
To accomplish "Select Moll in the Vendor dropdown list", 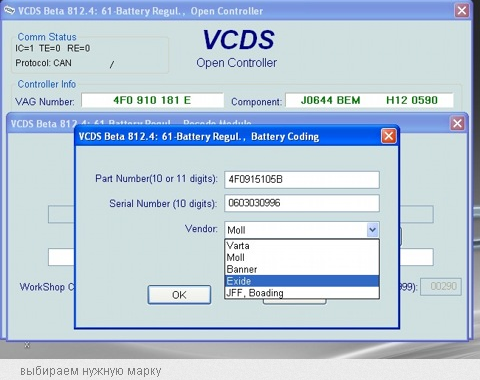I will [302, 257].
